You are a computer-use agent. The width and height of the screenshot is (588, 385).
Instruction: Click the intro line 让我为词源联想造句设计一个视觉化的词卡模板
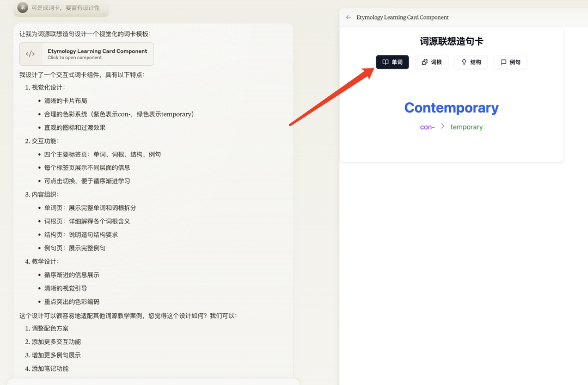pos(85,34)
